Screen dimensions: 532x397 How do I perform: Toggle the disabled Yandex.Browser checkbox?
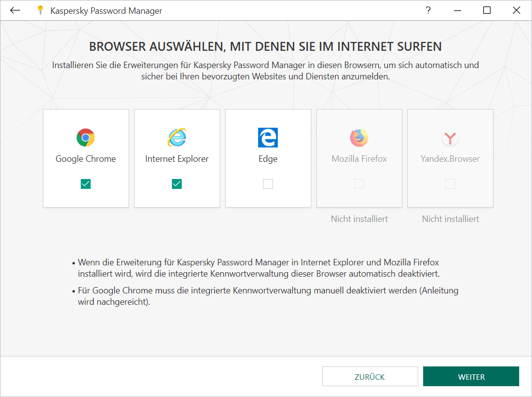coord(450,184)
